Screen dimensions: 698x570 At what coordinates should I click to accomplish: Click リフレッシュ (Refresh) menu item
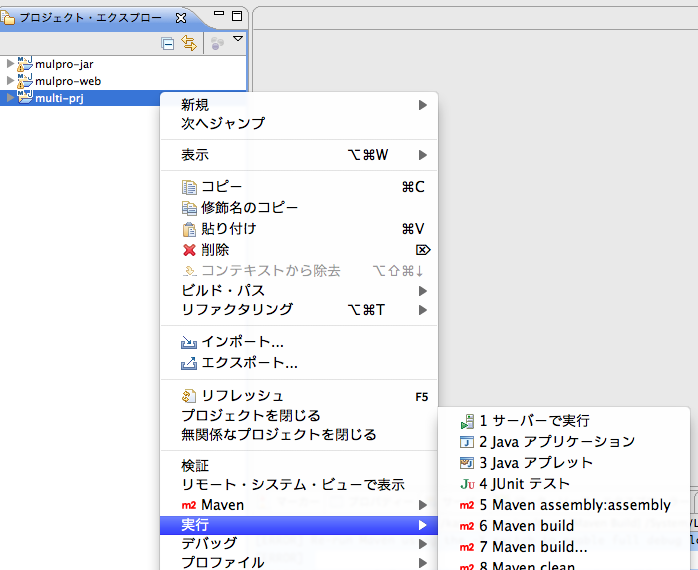[x=242, y=396]
